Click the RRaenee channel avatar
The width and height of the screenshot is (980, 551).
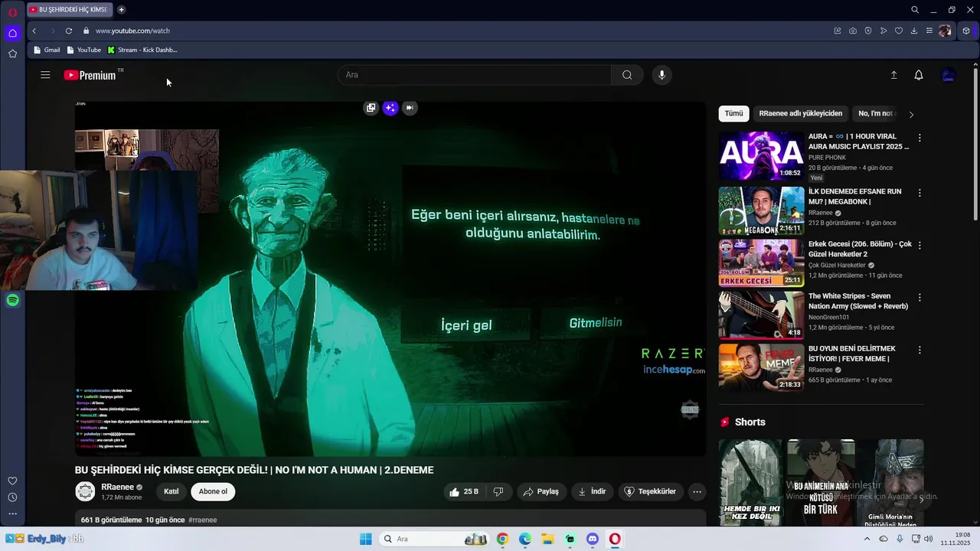tap(85, 491)
